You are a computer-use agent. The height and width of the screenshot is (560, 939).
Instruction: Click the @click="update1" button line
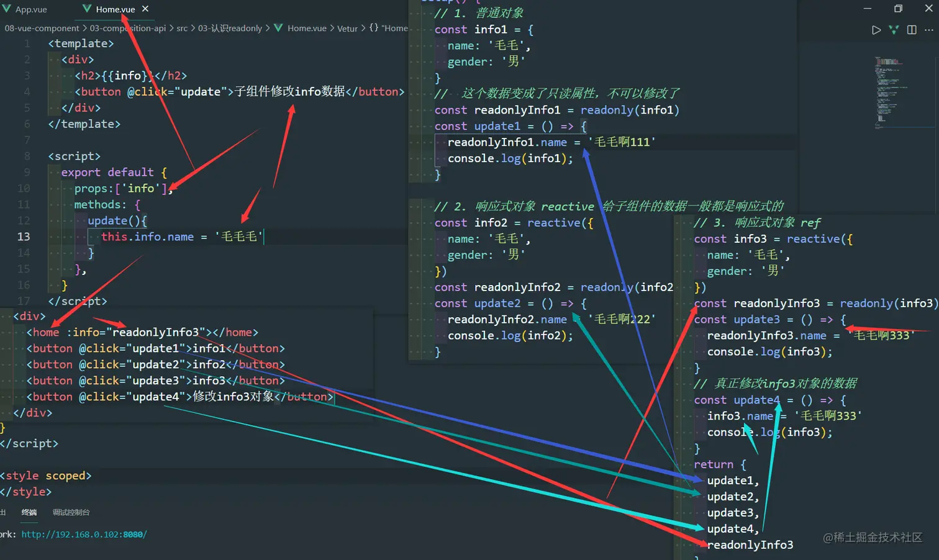point(155,348)
